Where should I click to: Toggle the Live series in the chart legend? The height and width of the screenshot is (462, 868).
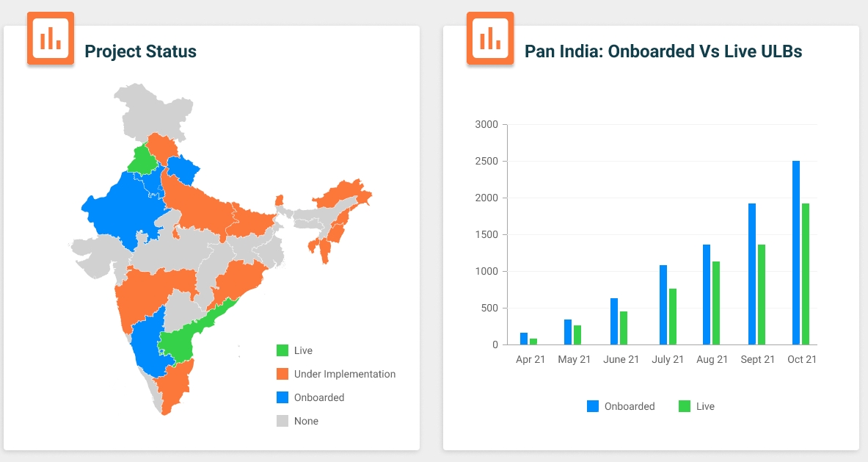coord(685,406)
